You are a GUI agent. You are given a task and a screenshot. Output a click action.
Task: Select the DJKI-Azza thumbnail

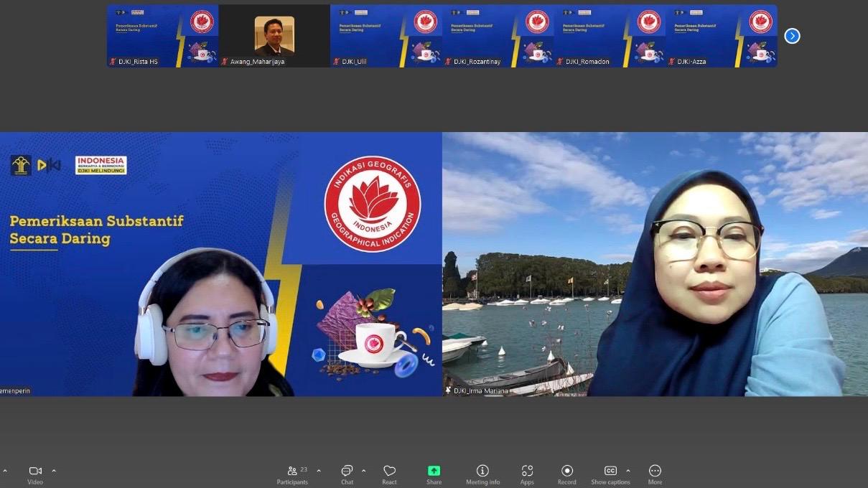click(x=721, y=36)
